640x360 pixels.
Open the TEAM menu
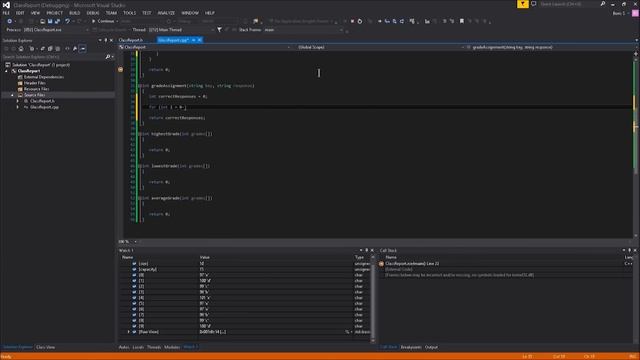111,13
